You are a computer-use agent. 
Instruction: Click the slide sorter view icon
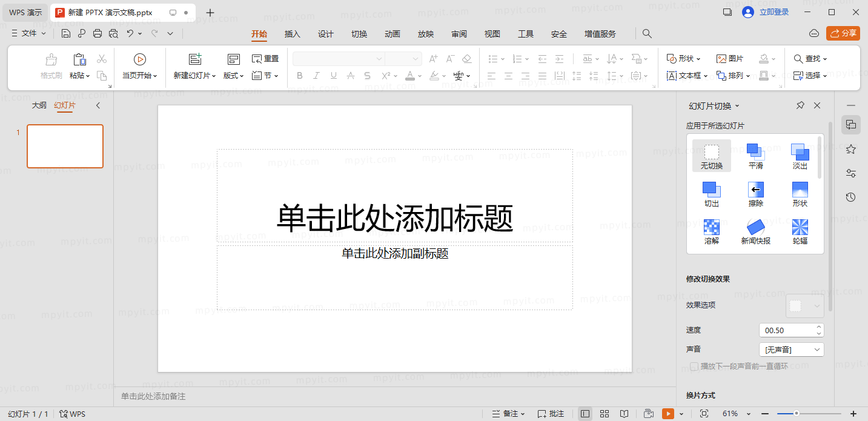pyautogui.click(x=605, y=414)
